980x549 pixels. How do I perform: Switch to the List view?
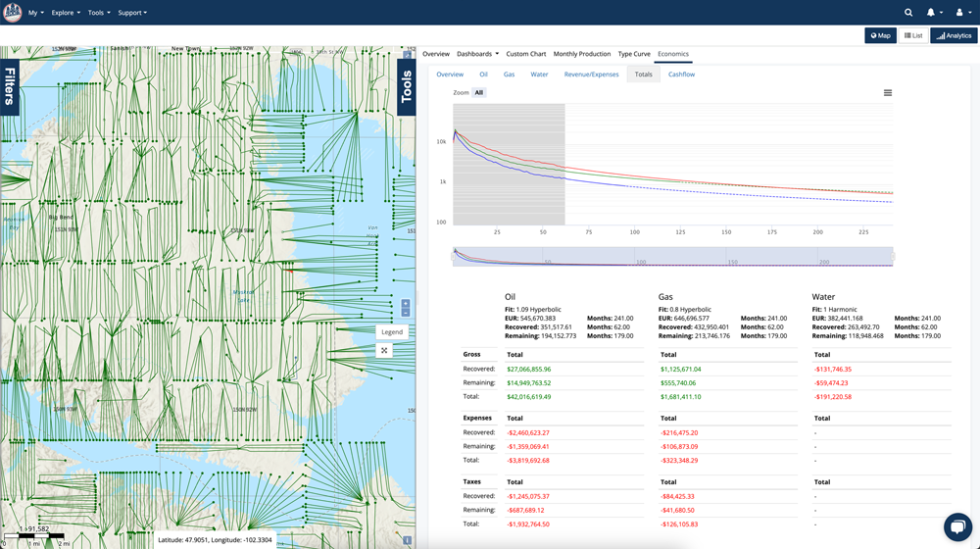(x=913, y=35)
